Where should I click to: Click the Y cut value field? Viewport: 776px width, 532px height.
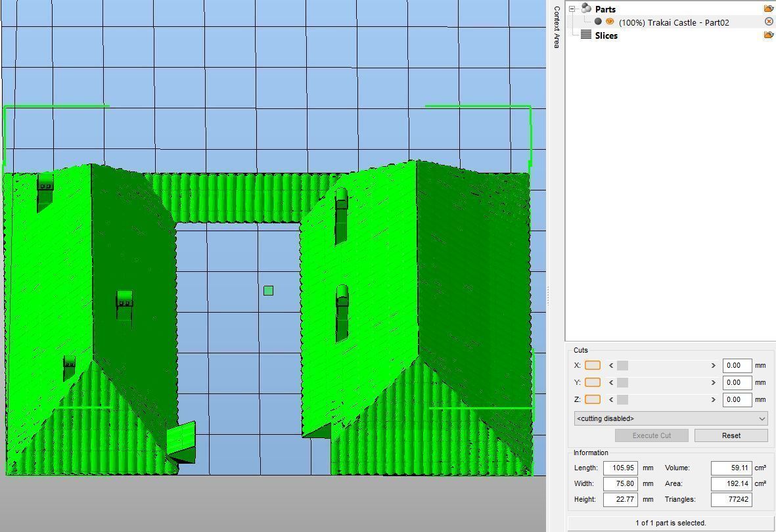click(737, 382)
